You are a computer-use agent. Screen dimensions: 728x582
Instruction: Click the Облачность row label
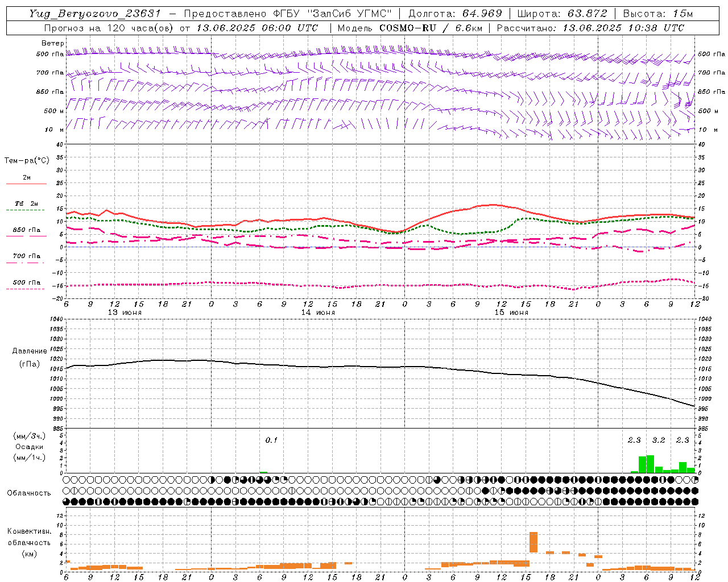(x=29, y=493)
